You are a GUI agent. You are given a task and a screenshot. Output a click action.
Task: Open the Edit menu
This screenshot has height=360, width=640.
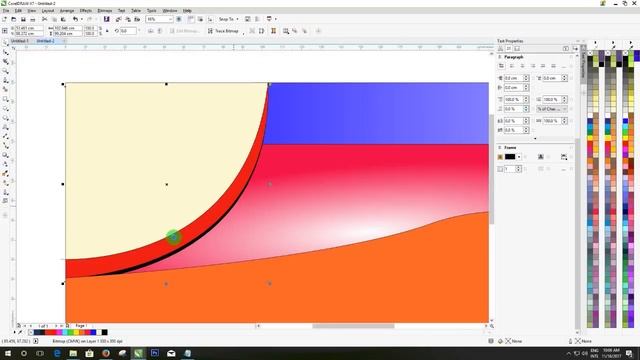click(18, 11)
